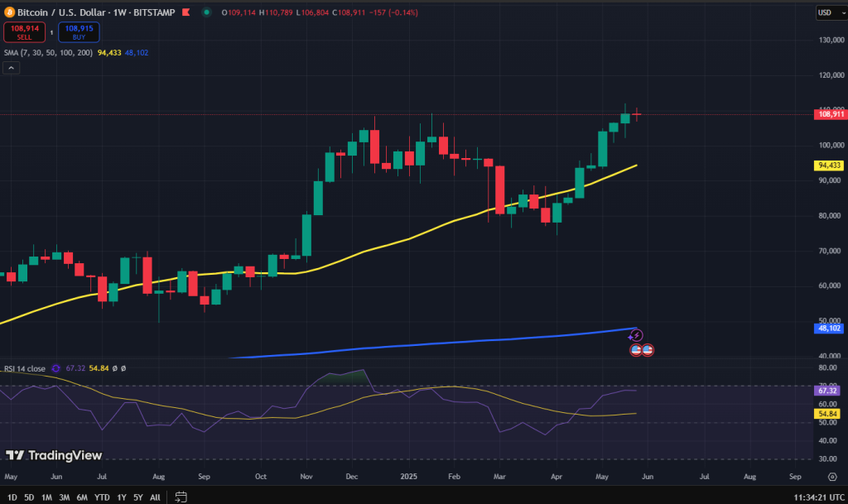The height and width of the screenshot is (504, 848).
Task: Click the purple 67.32 RSI legend value
Action: click(x=75, y=368)
